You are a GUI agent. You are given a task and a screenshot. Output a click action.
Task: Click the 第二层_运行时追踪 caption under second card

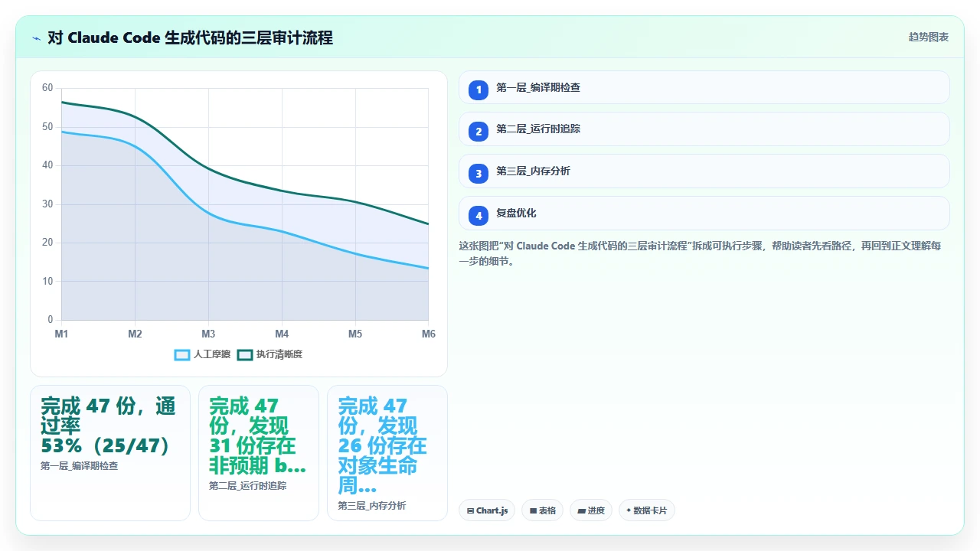coord(248,485)
